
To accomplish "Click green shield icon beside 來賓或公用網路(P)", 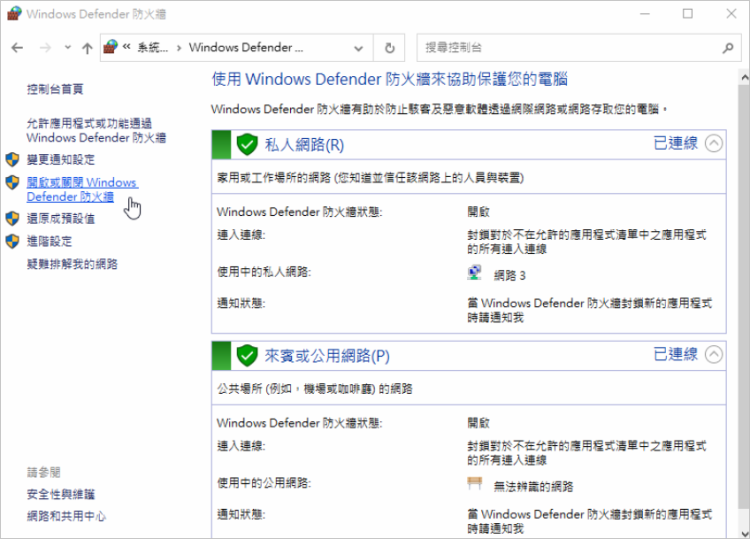I will pos(247,355).
